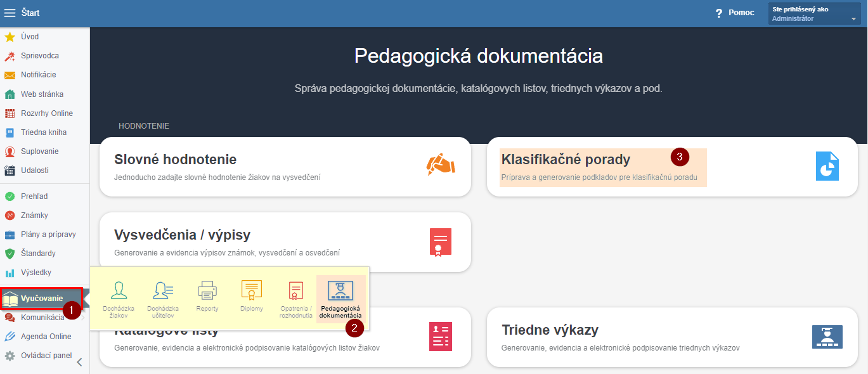Click the Sprievodca wand icon
Screen dimensions: 868x374
point(10,56)
